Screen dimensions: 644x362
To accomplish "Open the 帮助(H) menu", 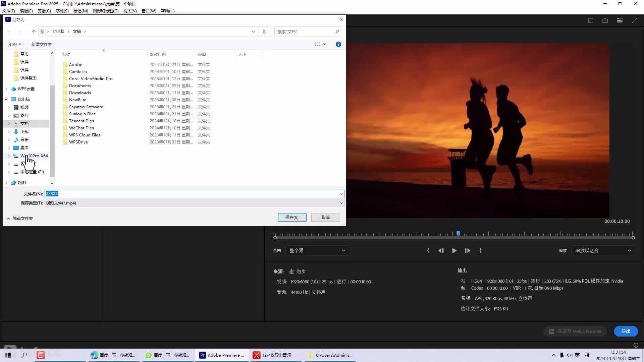I will click(x=168, y=11).
